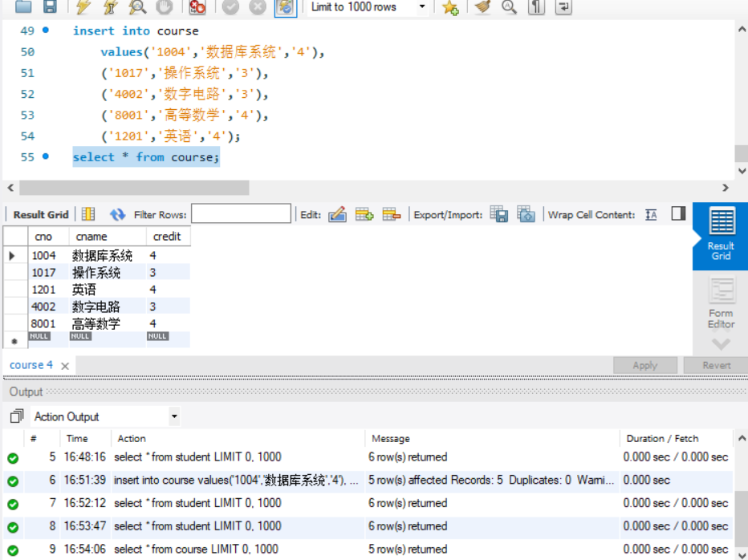The height and width of the screenshot is (560, 748).
Task: Open the find panel magnifier icon
Action: pos(509,6)
